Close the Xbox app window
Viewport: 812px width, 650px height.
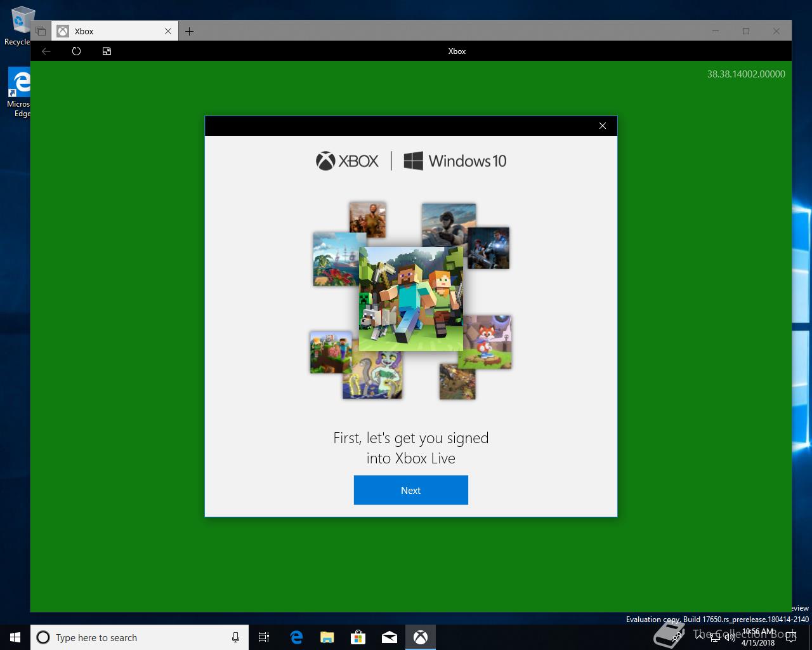click(x=776, y=31)
